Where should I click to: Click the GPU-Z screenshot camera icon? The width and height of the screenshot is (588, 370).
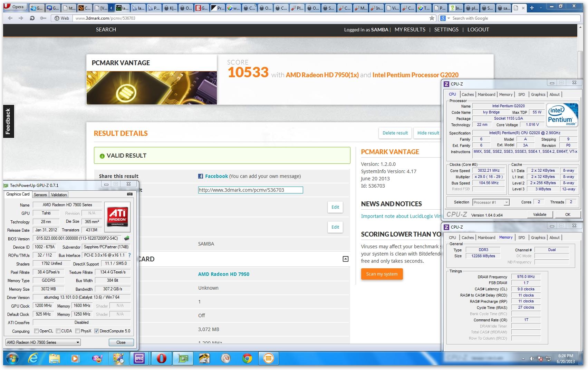(x=130, y=194)
